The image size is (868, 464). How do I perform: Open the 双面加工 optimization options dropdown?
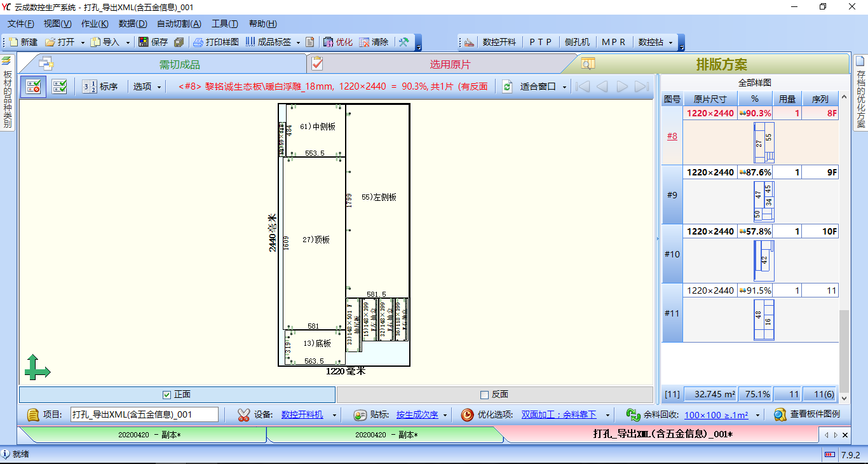click(607, 415)
